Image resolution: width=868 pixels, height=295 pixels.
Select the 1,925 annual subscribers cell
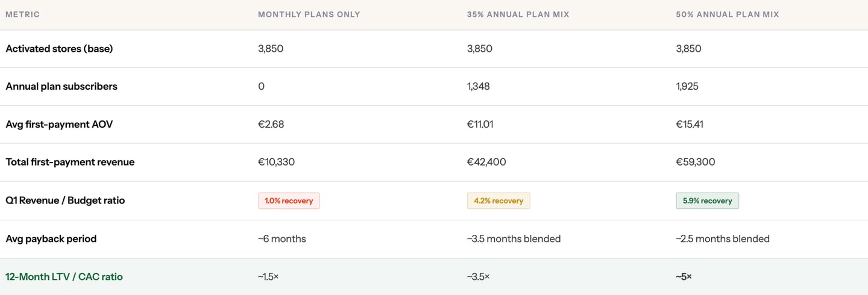click(x=687, y=87)
